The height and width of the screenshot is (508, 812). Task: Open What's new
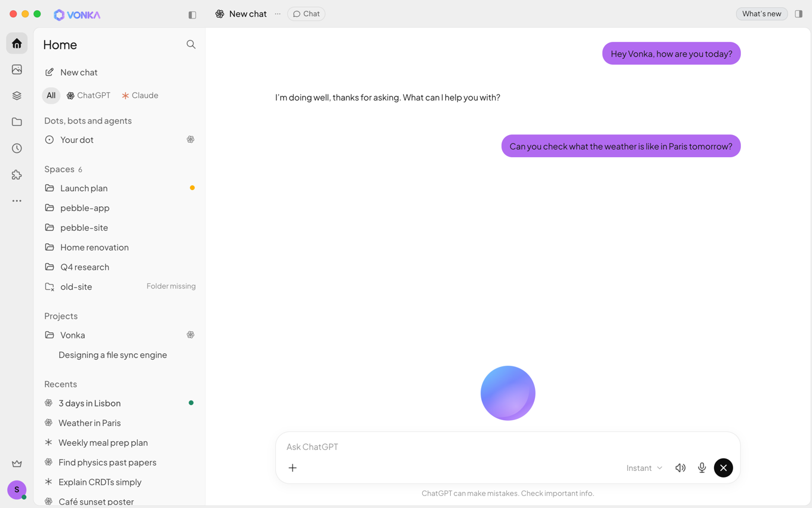pos(762,14)
